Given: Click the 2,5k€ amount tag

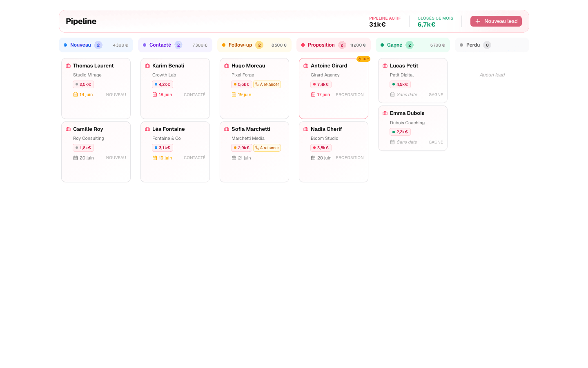Looking at the screenshot, I should pyautogui.click(x=83, y=85).
